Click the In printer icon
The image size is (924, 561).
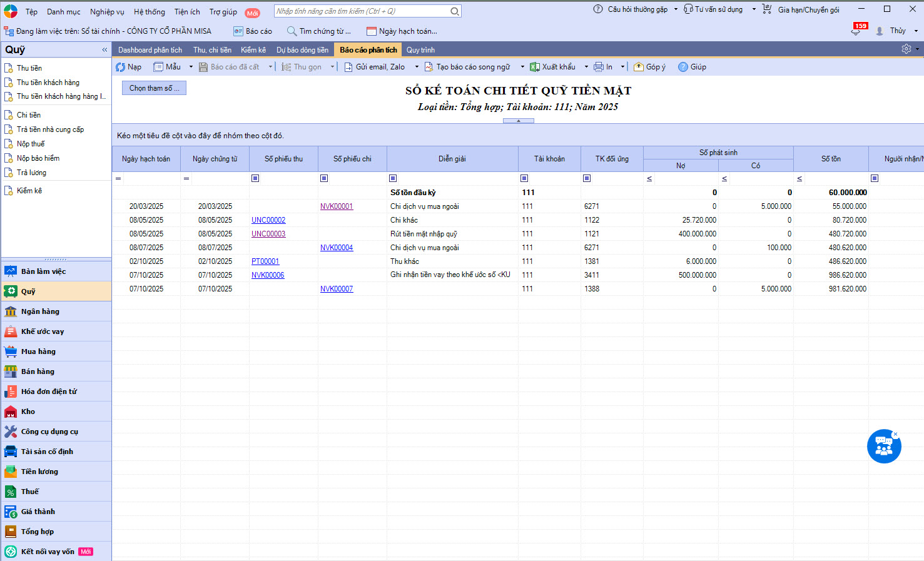click(x=599, y=67)
